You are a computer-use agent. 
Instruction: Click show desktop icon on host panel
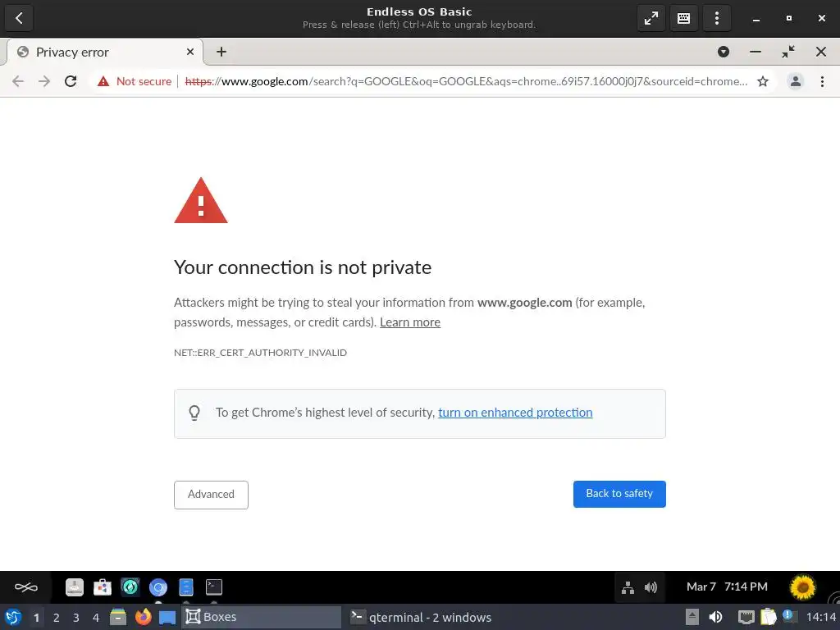point(167,618)
